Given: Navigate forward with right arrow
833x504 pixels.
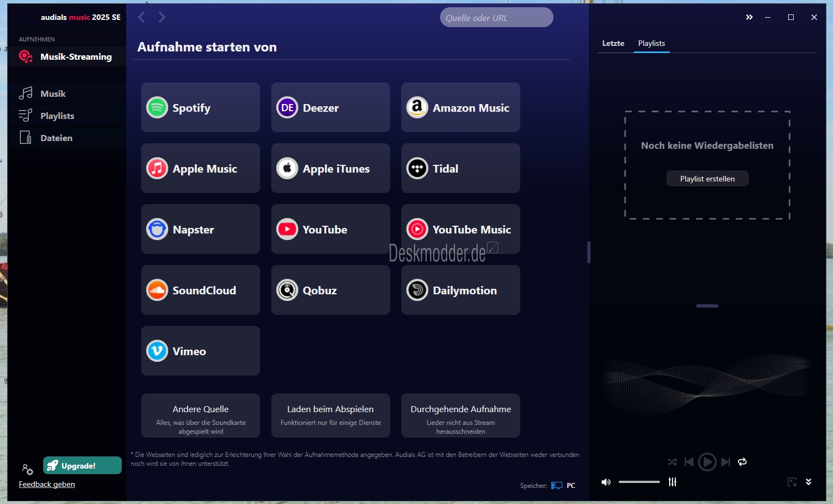Looking at the screenshot, I should click(x=162, y=17).
